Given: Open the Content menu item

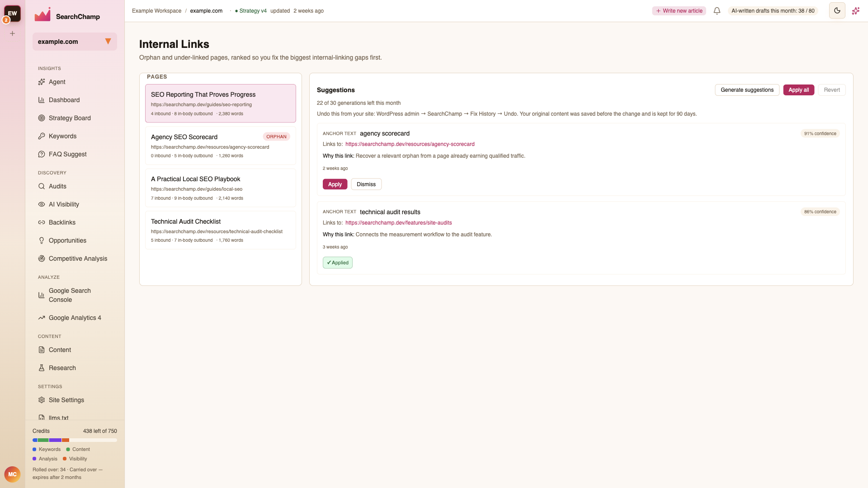Looking at the screenshot, I should coord(75,350).
